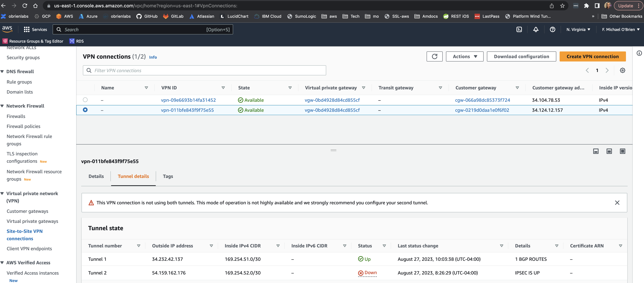Open the AWS help menu
Viewport: 644px width, 283px height.
point(552,29)
